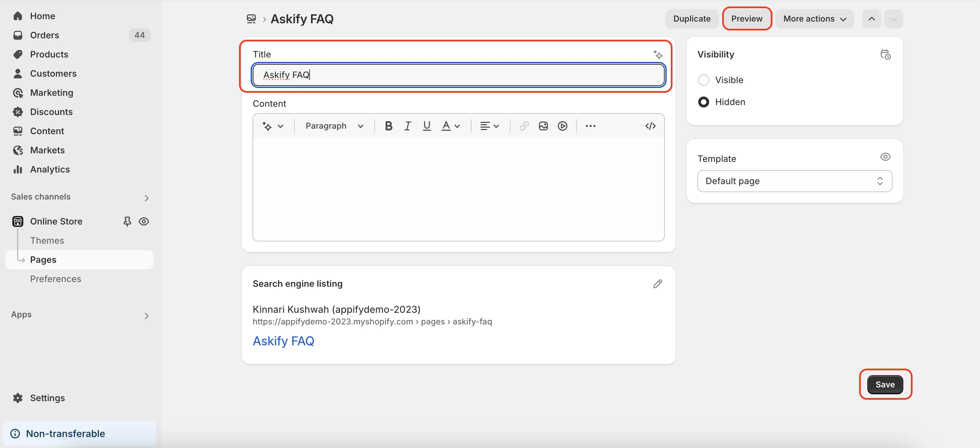This screenshot has width=980, height=448.
Task: Click the Non-transferable banner
Action: click(x=79, y=434)
